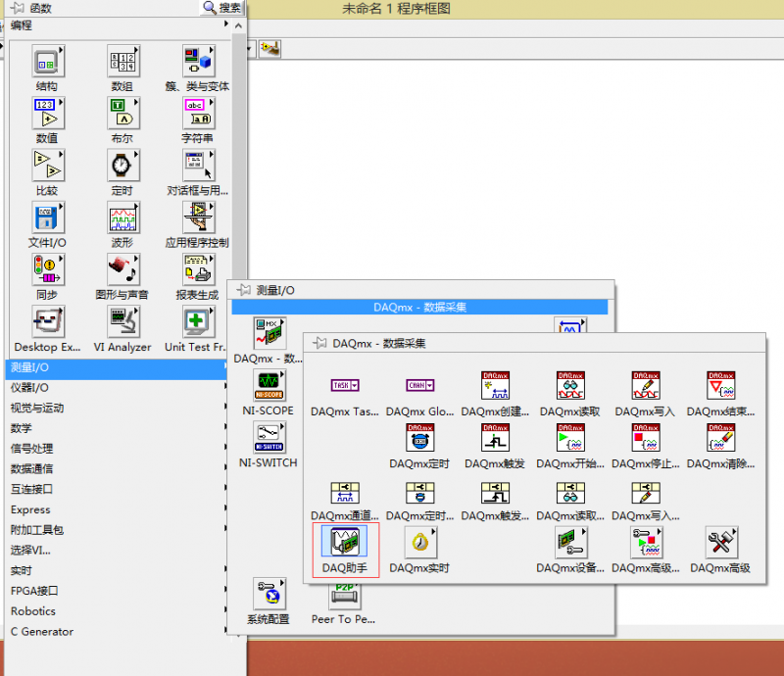Open the 结构 (Structures) palette icon
This screenshot has height=676, width=784.
tap(48, 61)
